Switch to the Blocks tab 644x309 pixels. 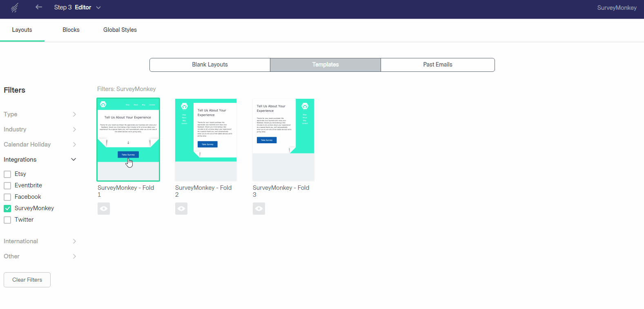click(71, 30)
